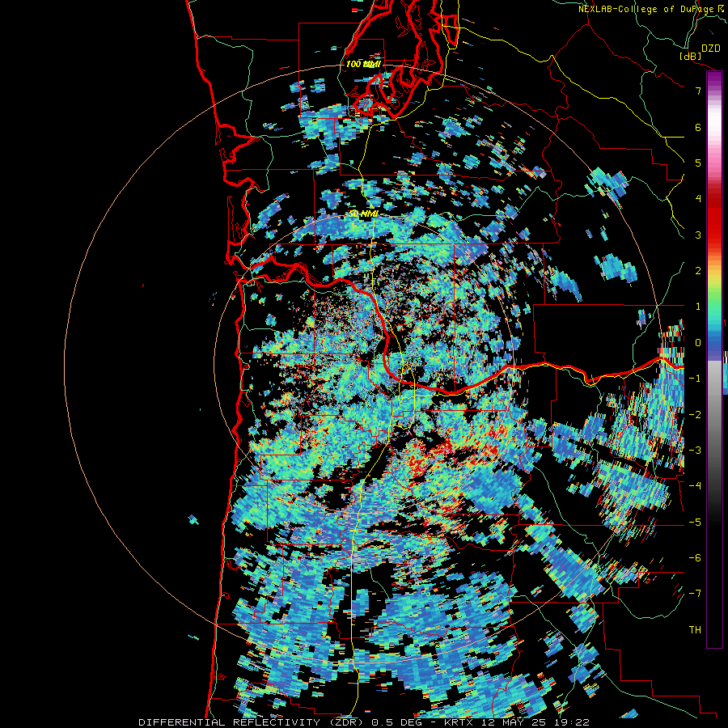
Task: Click the 0 label on the color scale
Action: coord(698,343)
